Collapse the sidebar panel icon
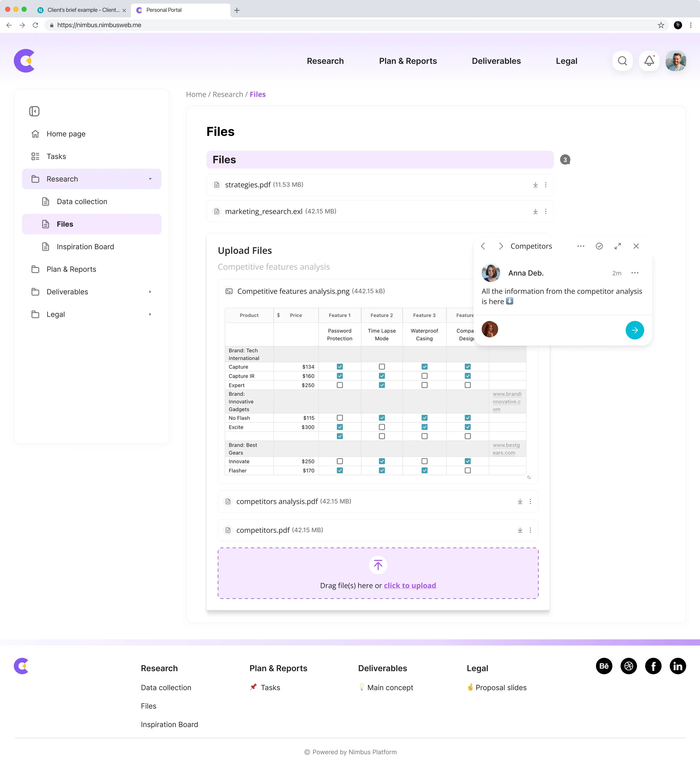Viewport: 700px width, 766px height. pos(34,111)
